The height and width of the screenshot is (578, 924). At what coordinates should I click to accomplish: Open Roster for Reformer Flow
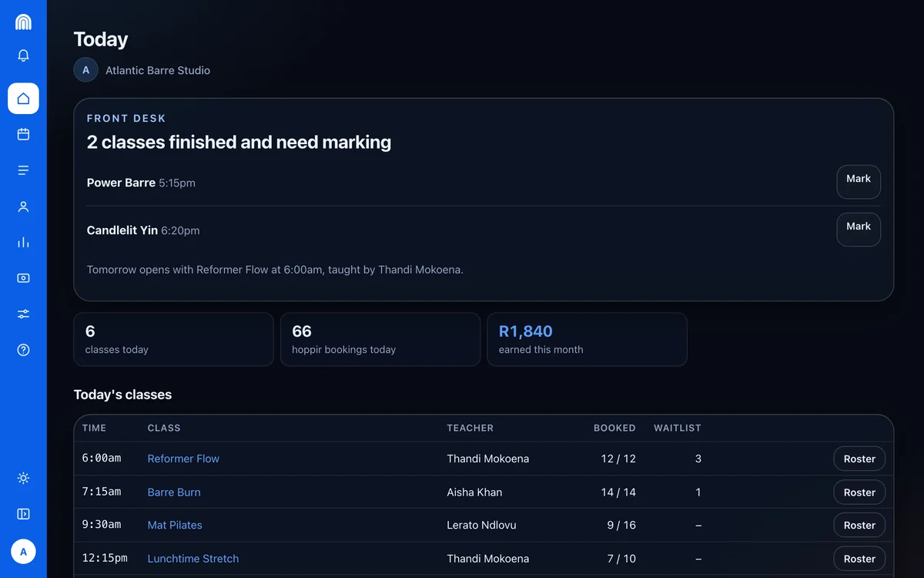(x=859, y=459)
